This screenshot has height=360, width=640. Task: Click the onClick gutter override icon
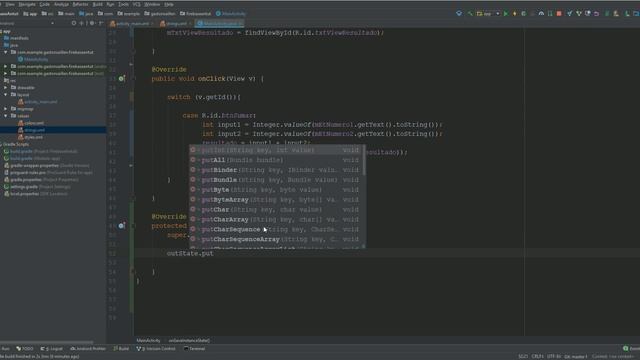pos(122,78)
